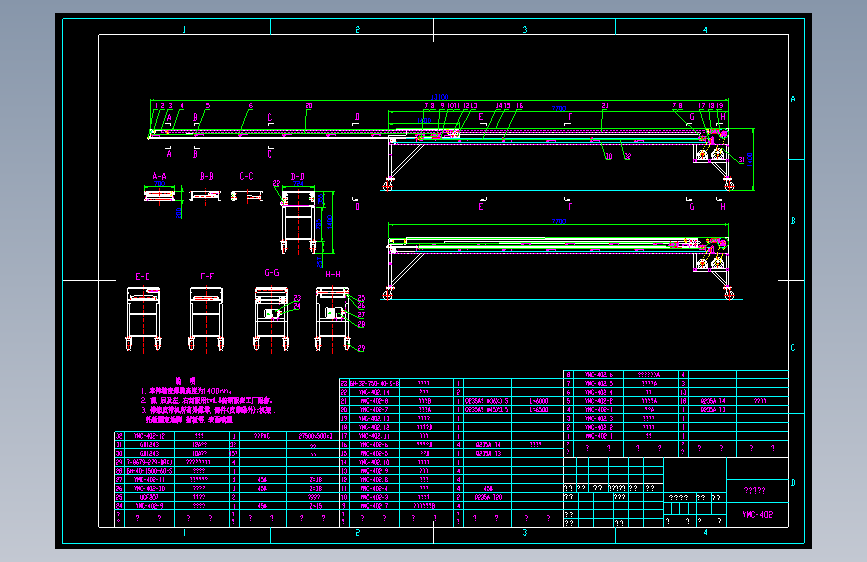Select the YMC-402 drawing number in title block

click(x=758, y=514)
